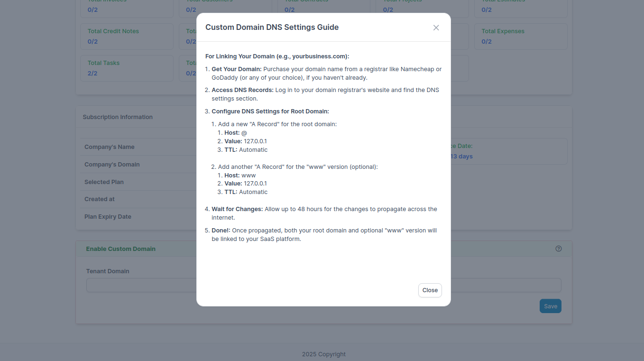644x361 pixels.
Task: Open the Total Projects card
Action: pyautogui.click(x=422, y=7)
